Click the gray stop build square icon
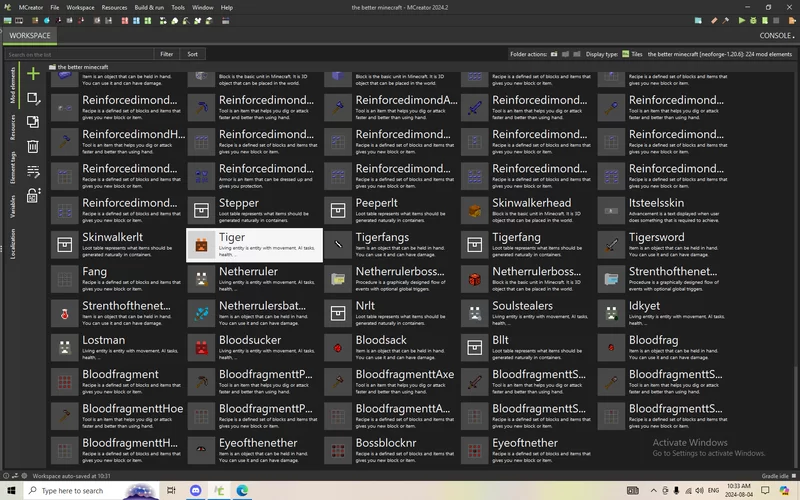Screen dimensions: 800x500 point(776,20)
